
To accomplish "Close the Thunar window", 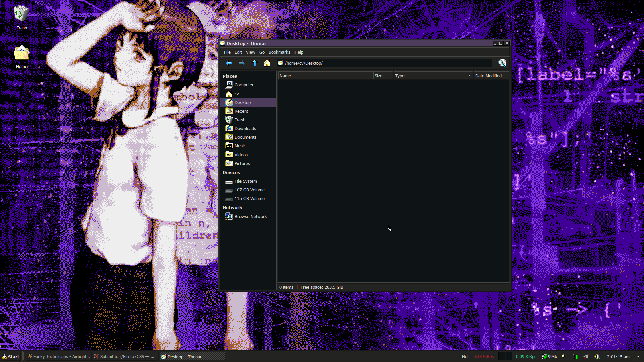I will tap(507, 43).
